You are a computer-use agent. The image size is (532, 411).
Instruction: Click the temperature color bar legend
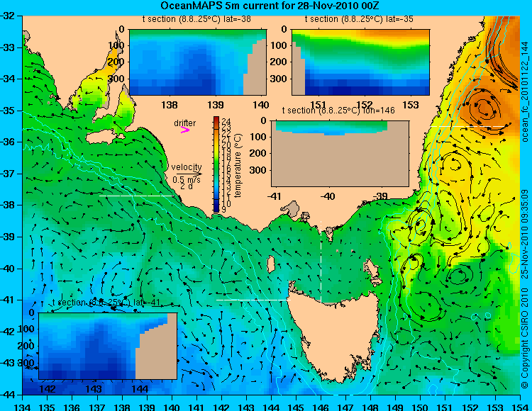click(x=216, y=164)
